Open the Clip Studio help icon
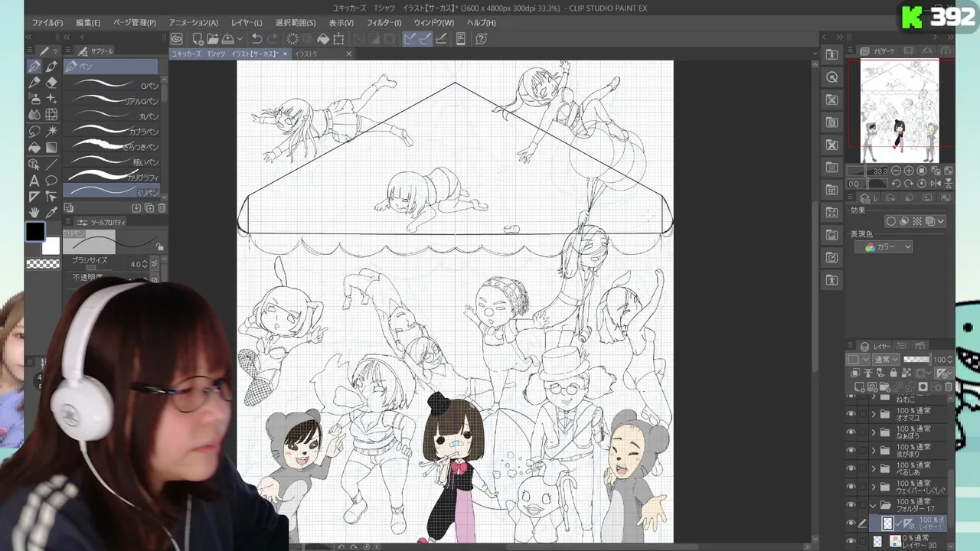This screenshot has height=551, width=980. (x=481, y=39)
